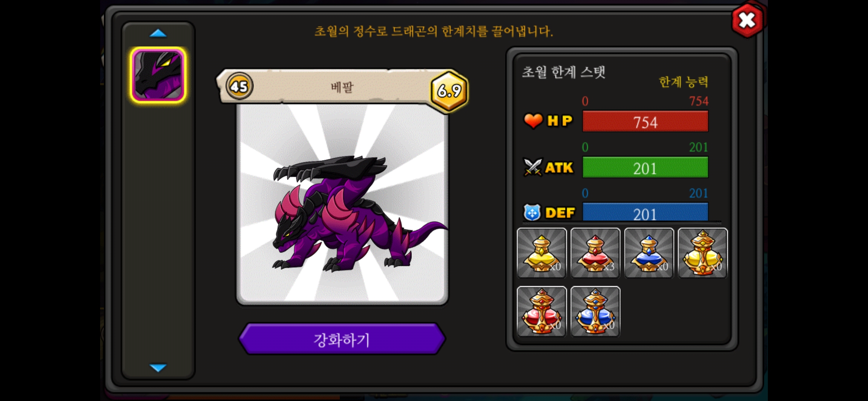The width and height of the screenshot is (868, 401).
Task: Select the yellow essence potion x0
Action: pos(542,253)
